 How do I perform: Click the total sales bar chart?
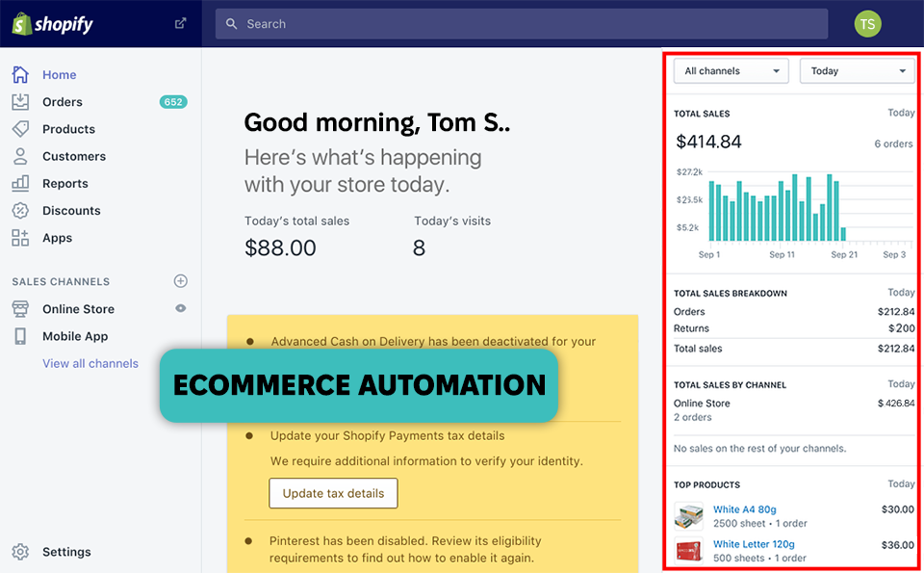(793, 214)
